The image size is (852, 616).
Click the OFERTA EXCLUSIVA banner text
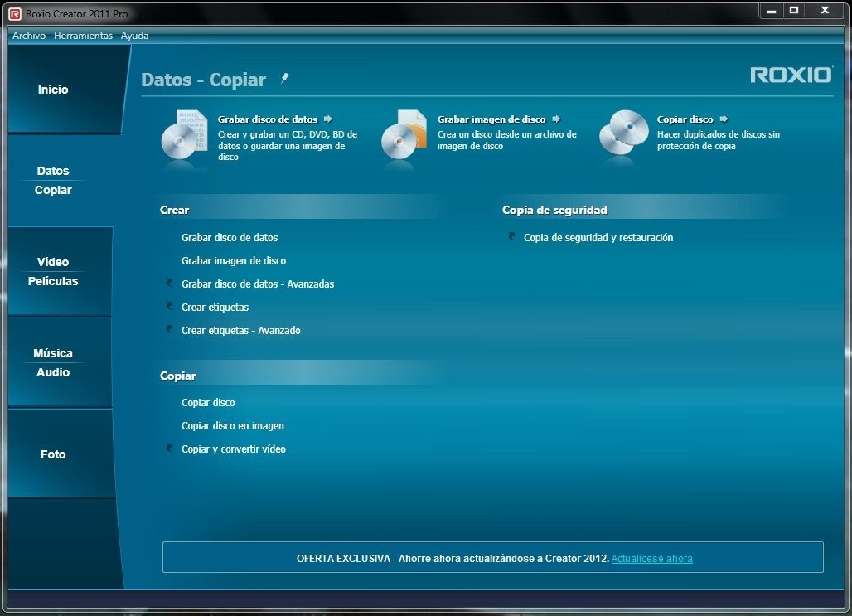click(453, 558)
